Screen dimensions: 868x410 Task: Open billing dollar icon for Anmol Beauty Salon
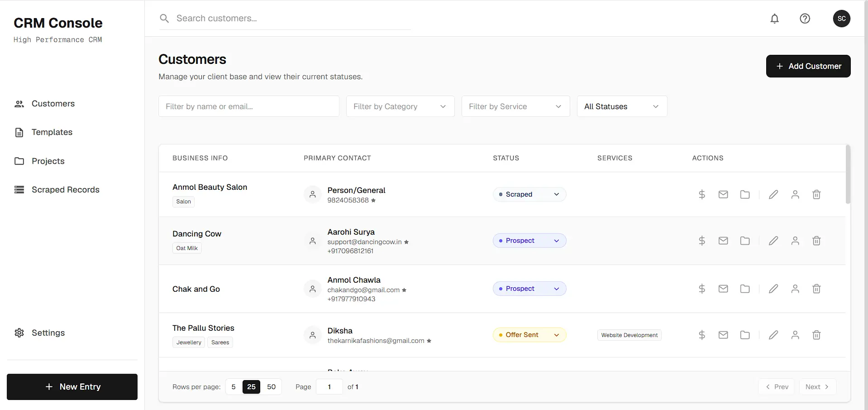tap(702, 194)
